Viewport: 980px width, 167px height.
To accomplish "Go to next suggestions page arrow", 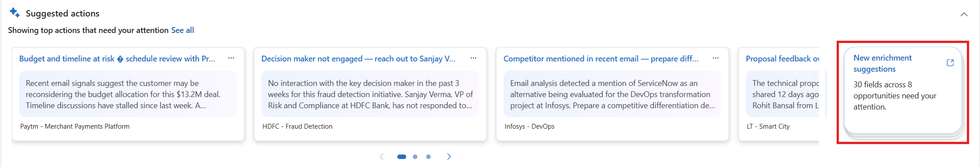I will [x=449, y=156].
